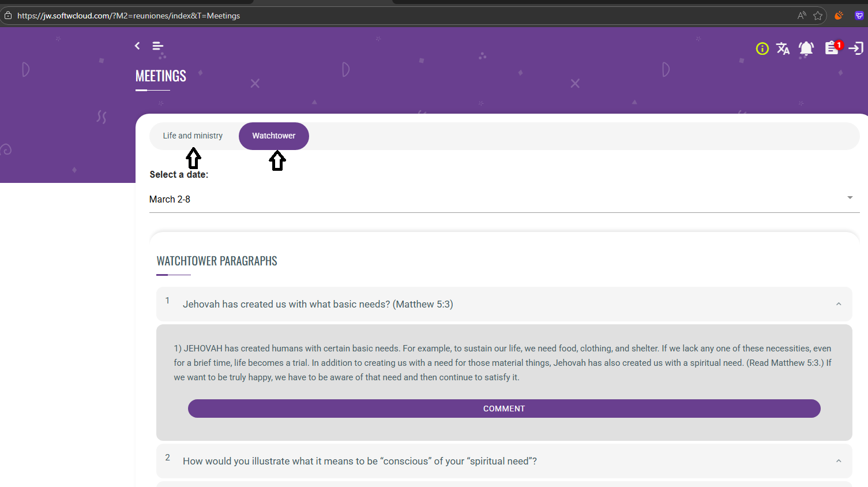Image resolution: width=868 pixels, height=487 pixels.
Task: Add page to favorites with star icon
Action: coord(818,16)
